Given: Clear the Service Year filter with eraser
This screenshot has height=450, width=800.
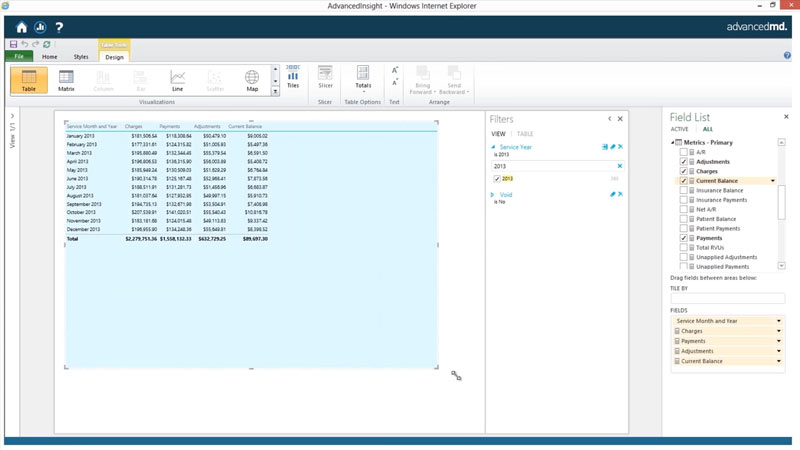Looking at the screenshot, I should point(613,147).
